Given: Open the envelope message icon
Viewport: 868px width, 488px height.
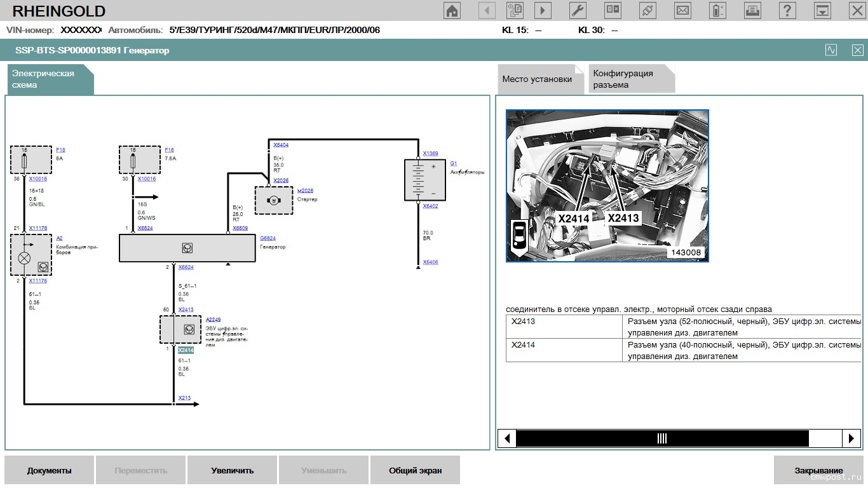Looking at the screenshot, I should tap(682, 11).
